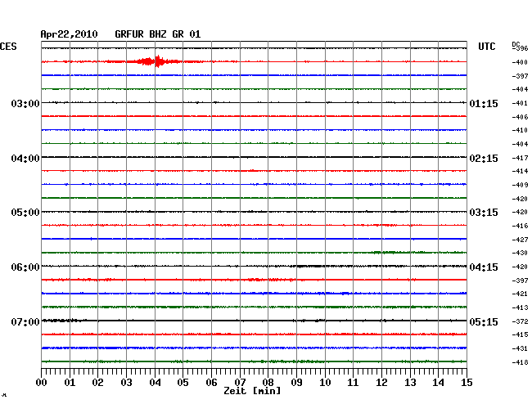Image resolution: width=532 pixels, height=404 pixels.
Task: Click the DC offset value -413
Action: [x=520, y=307]
